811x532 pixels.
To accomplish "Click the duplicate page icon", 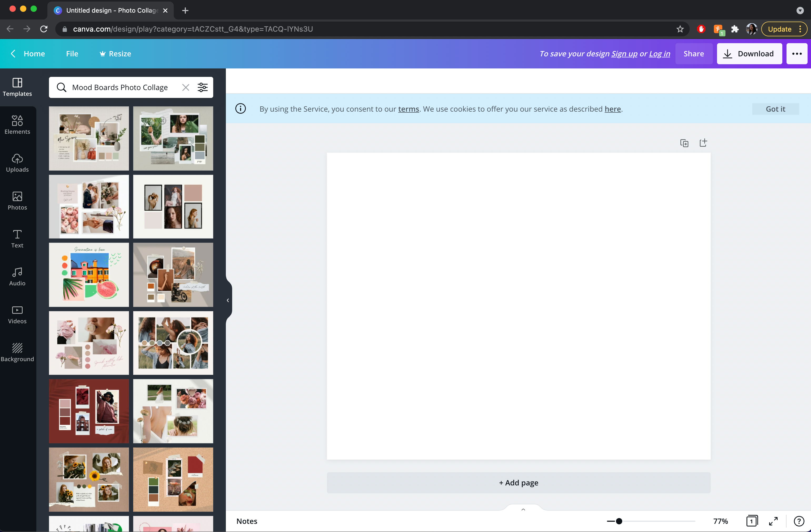I will (684, 142).
